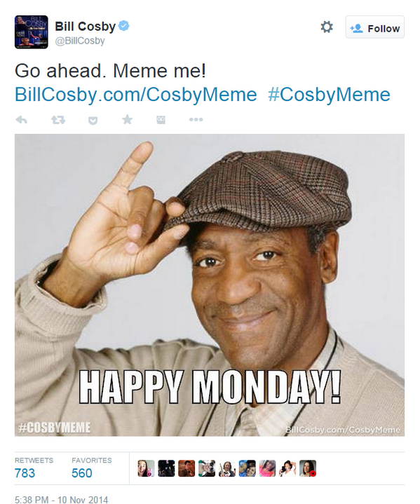The image size is (420, 504).
Task: Click the @BillCosby handle
Action: (80, 41)
